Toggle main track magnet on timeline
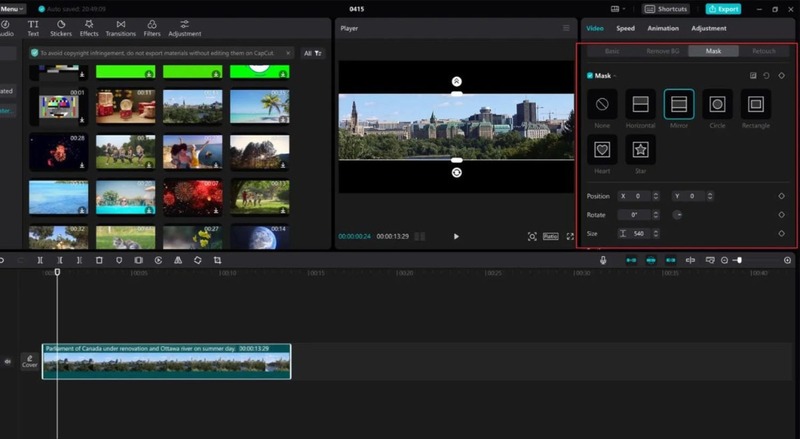This screenshot has height=439, width=800. [x=631, y=260]
